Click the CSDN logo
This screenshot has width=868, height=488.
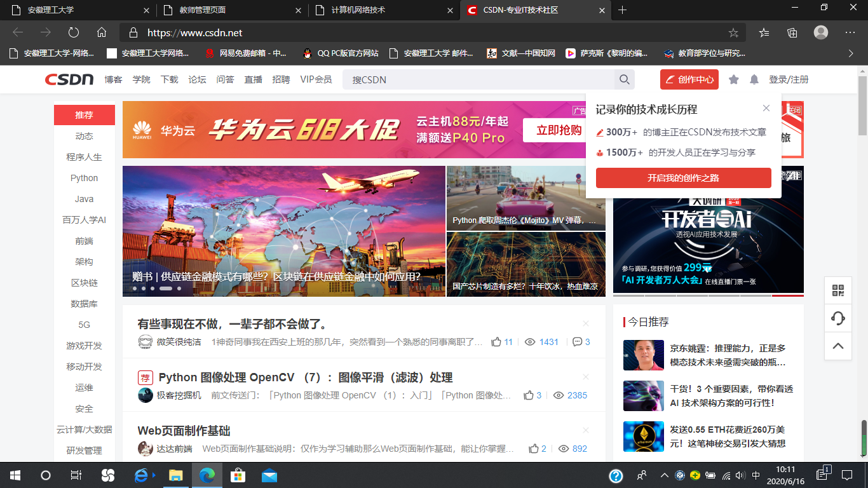coord(69,79)
